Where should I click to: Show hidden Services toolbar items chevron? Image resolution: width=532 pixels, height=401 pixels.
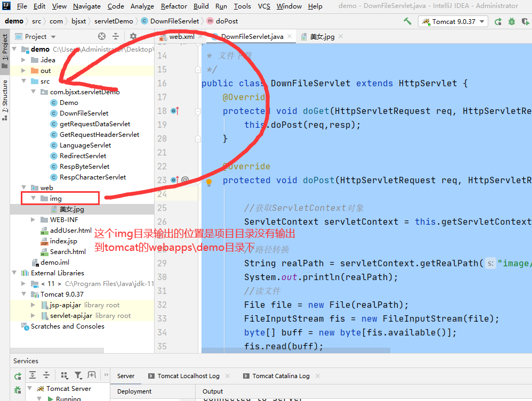pos(106,374)
